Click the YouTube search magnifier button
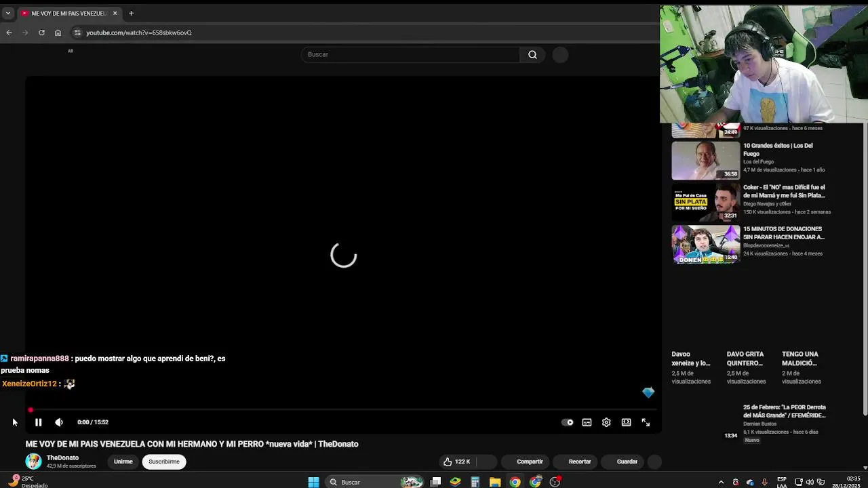 (532, 54)
